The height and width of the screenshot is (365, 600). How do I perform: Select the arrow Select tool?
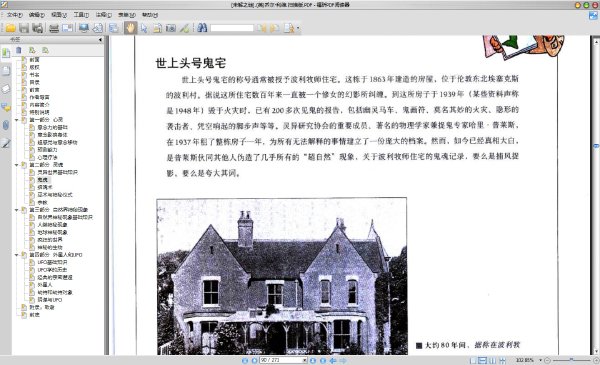point(144,28)
